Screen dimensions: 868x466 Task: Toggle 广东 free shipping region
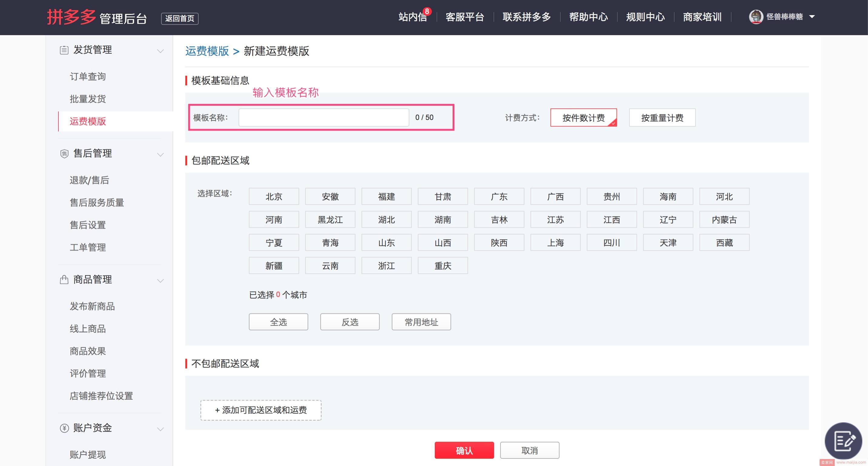click(499, 197)
